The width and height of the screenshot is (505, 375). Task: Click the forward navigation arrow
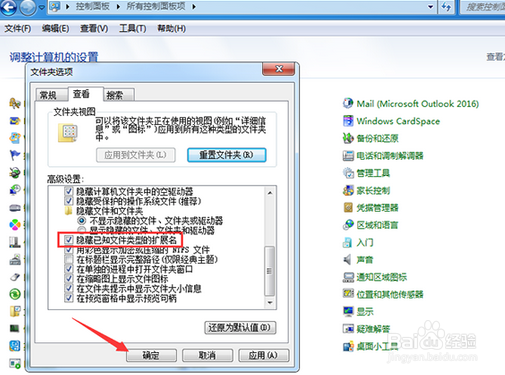(x=28, y=7)
